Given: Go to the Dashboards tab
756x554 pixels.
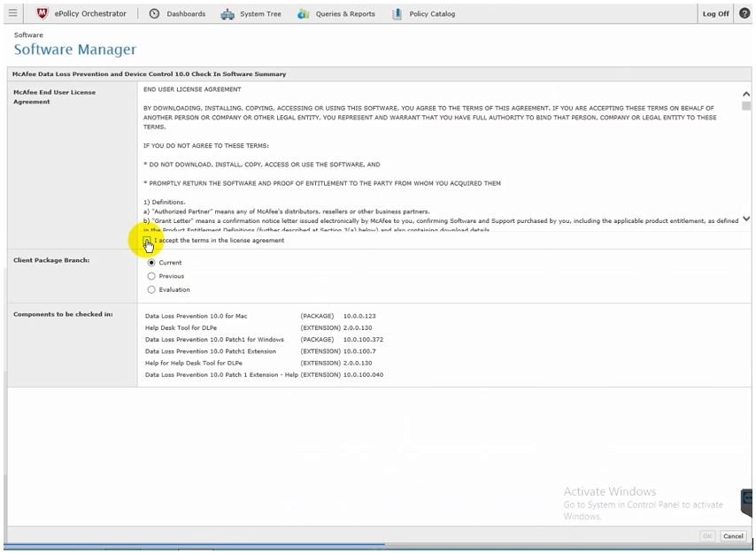Looking at the screenshot, I should 186,14.
